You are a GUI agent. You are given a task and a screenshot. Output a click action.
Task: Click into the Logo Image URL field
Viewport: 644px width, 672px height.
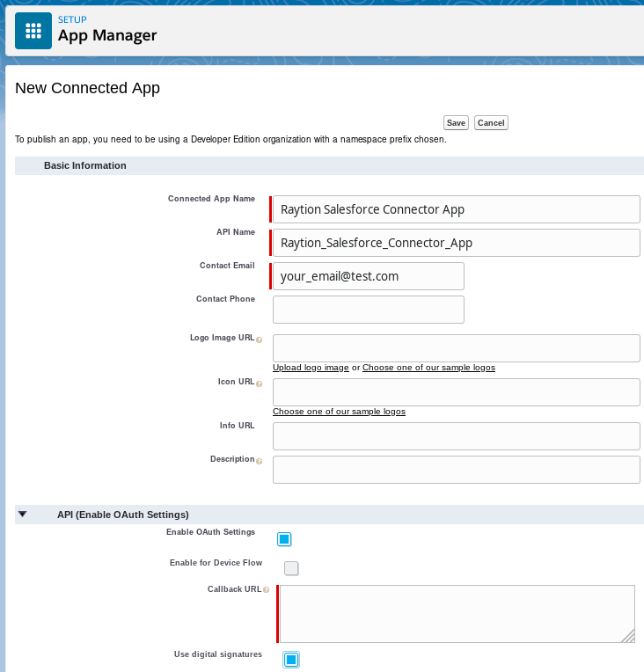[457, 348]
